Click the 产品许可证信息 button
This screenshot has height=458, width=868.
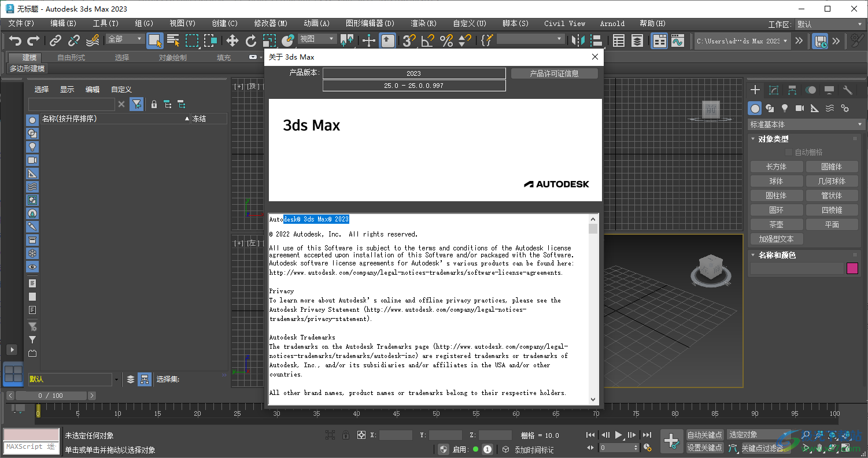[x=555, y=73]
